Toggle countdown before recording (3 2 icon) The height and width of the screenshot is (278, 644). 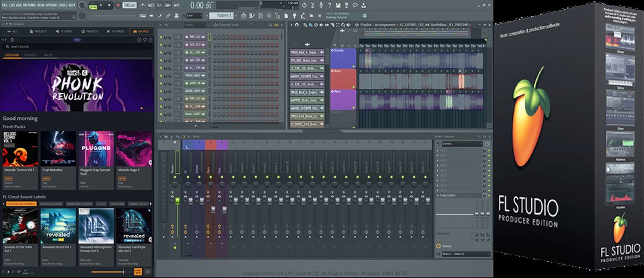coord(159,5)
